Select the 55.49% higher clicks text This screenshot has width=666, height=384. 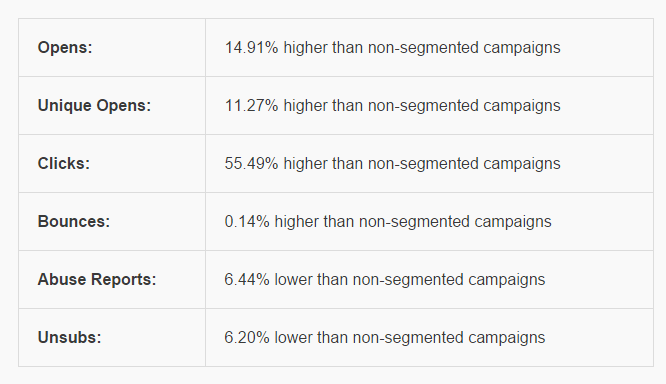pyautogui.click(x=392, y=164)
